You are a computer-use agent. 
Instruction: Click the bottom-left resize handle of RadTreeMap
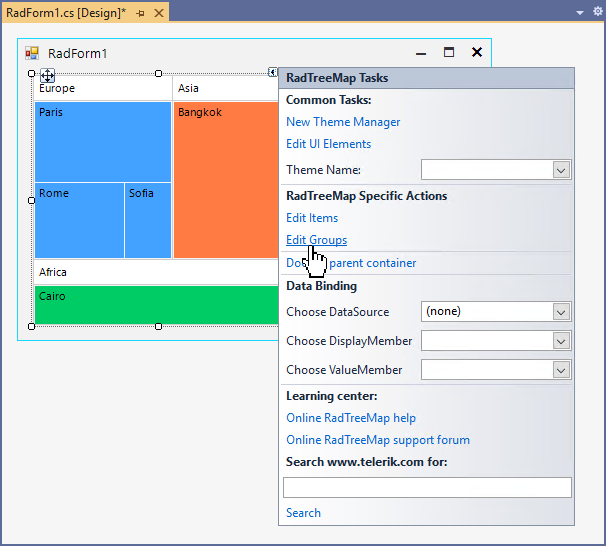click(32, 327)
